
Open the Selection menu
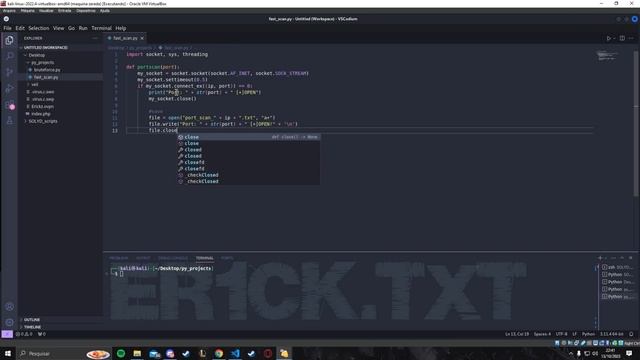coord(38,28)
